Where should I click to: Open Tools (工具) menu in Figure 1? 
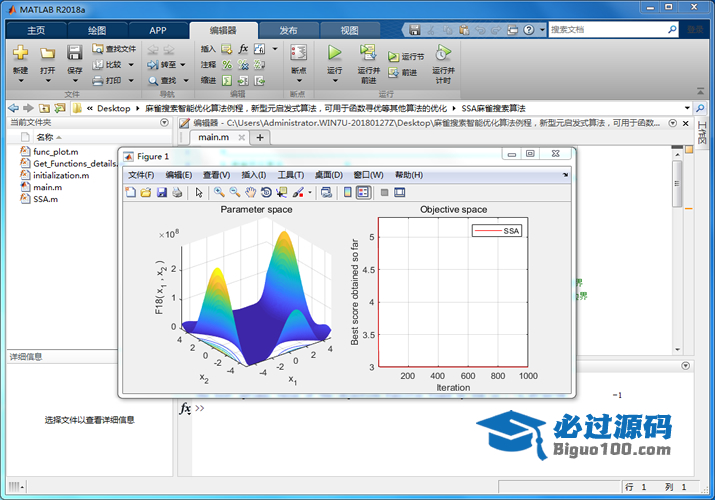tap(291, 175)
